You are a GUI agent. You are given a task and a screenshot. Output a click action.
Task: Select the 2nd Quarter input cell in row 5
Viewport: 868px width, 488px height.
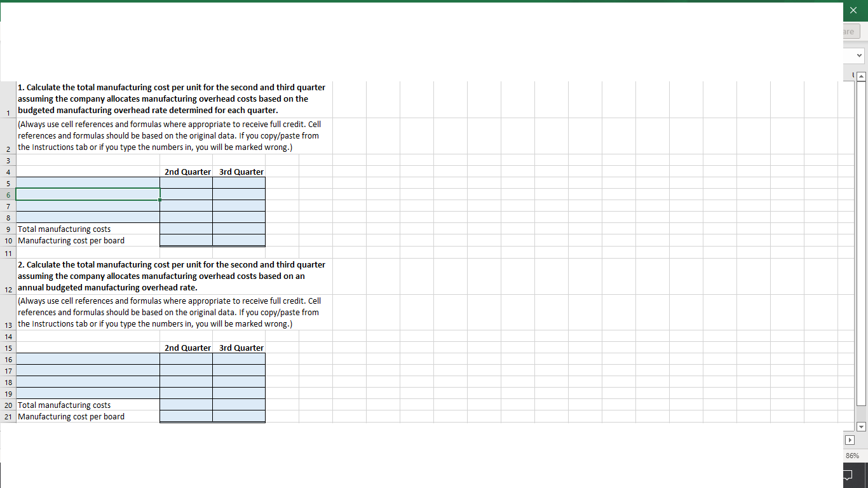click(x=186, y=183)
